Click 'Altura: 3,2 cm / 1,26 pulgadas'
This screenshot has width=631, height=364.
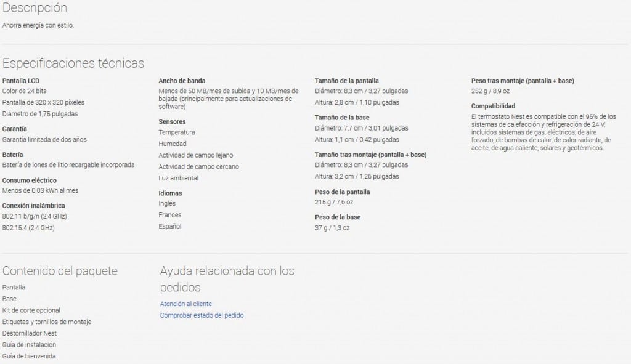pos(357,177)
